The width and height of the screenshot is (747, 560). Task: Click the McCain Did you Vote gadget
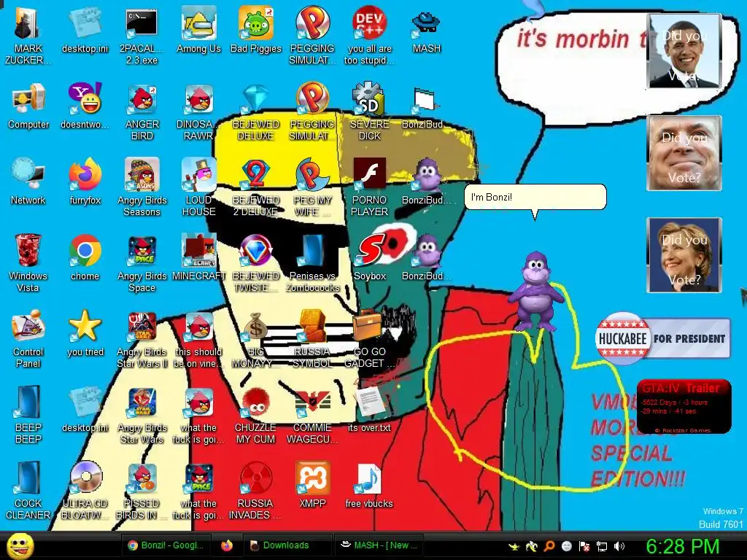(684, 153)
